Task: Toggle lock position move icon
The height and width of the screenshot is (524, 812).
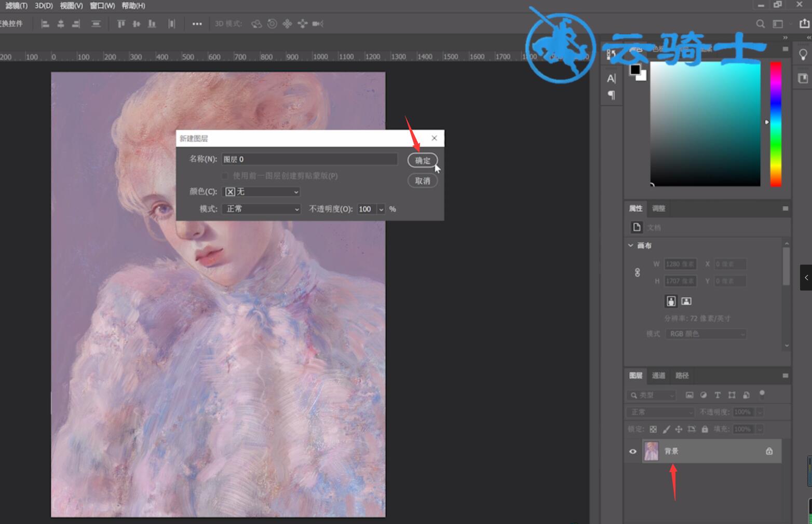Action: (679, 429)
